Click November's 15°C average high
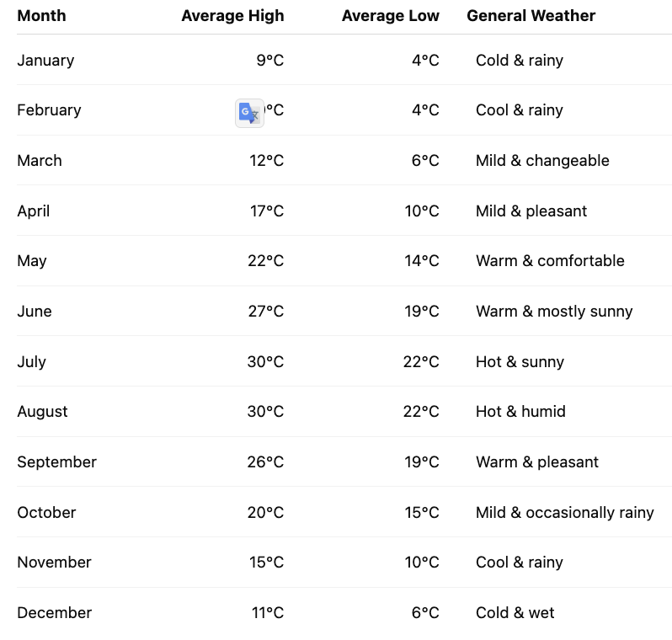672x640 pixels. coord(267,563)
